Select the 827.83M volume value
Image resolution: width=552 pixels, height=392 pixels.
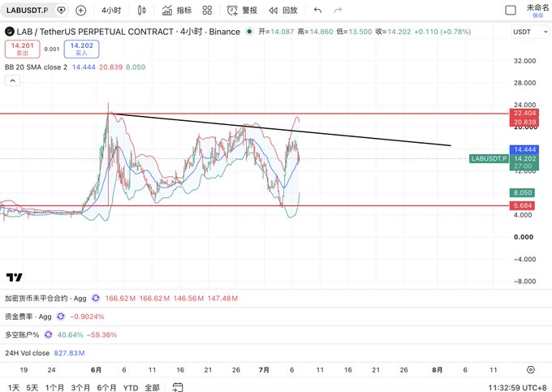click(69, 353)
